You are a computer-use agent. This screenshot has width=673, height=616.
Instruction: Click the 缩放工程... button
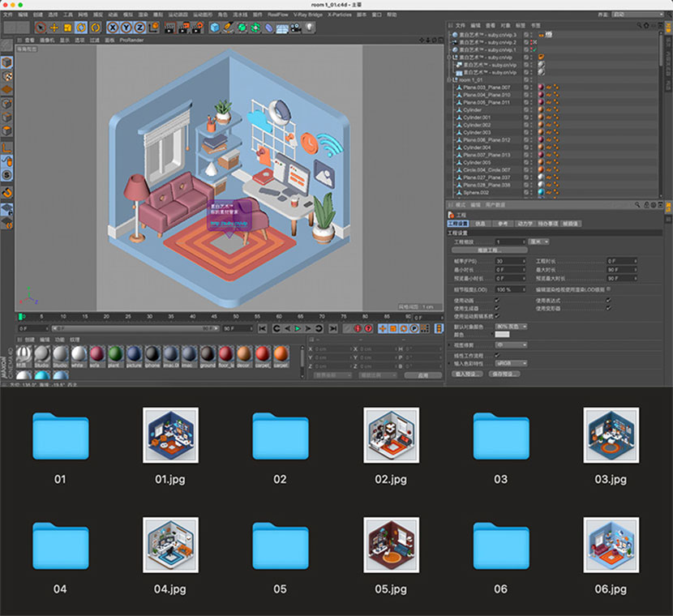pos(489,250)
